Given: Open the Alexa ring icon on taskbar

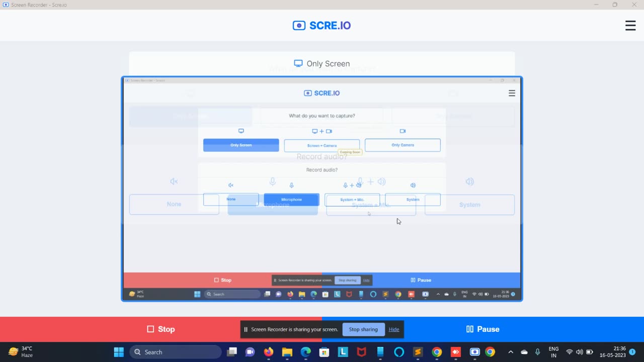Looking at the screenshot, I should pos(399,352).
